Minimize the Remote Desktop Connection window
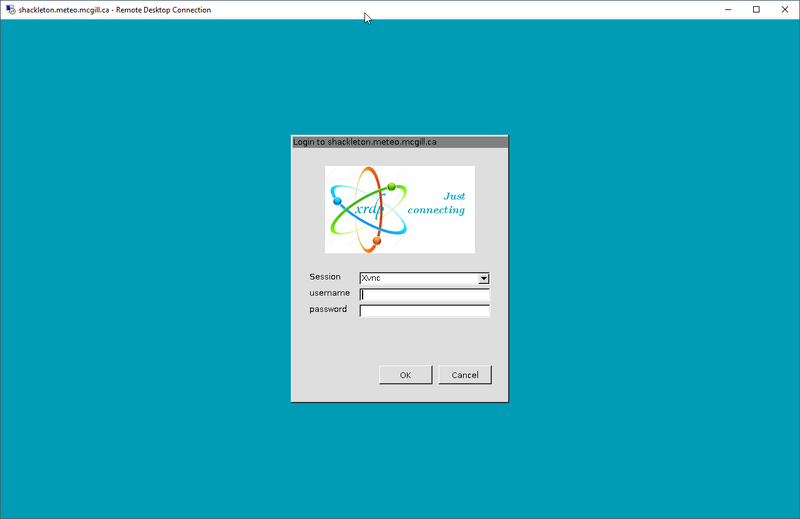This screenshot has height=519, width=800. pos(728,10)
